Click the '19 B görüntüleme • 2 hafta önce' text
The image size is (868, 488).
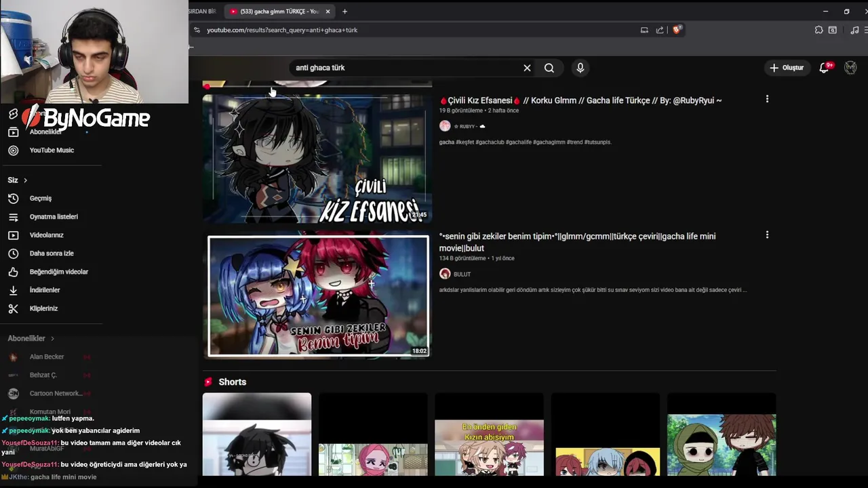[x=479, y=110]
